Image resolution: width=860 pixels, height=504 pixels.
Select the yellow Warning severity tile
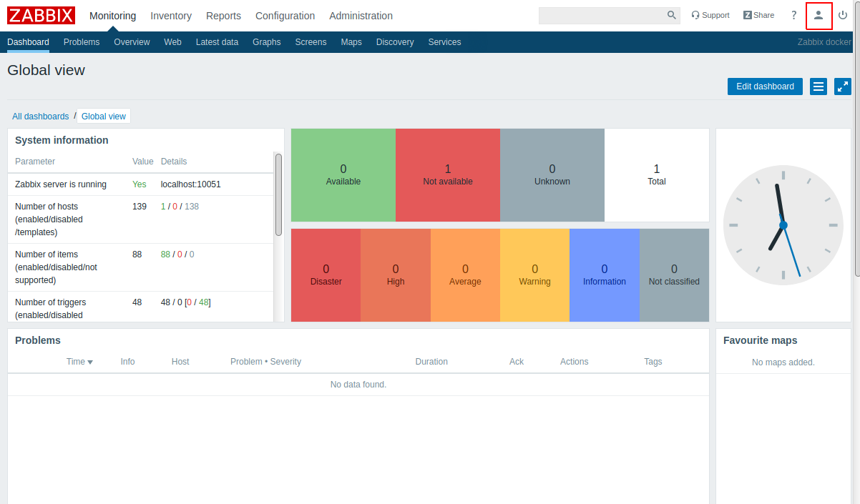point(534,275)
